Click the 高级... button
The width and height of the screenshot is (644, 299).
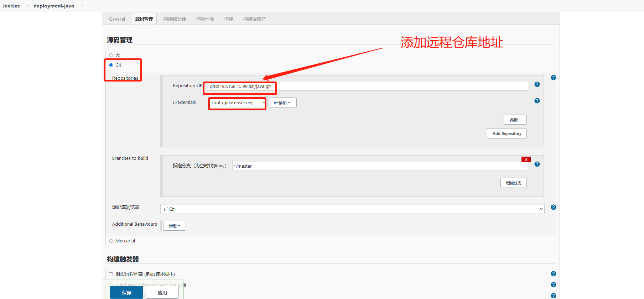(x=515, y=120)
